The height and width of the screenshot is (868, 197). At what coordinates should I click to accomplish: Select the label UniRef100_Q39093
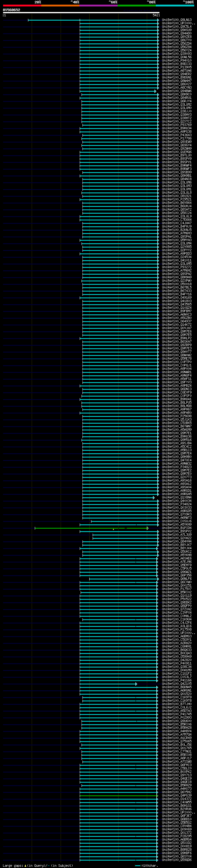pyautogui.click(x=177, y=54)
